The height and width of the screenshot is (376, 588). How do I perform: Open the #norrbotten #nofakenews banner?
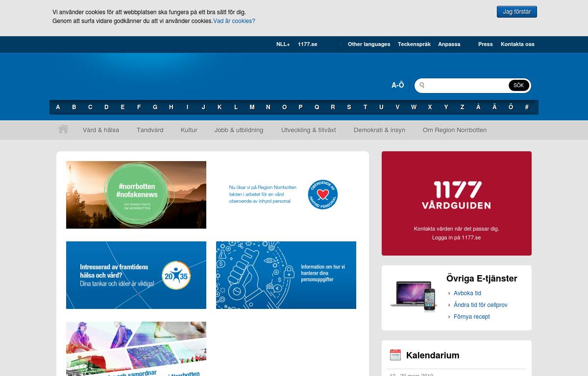136,195
